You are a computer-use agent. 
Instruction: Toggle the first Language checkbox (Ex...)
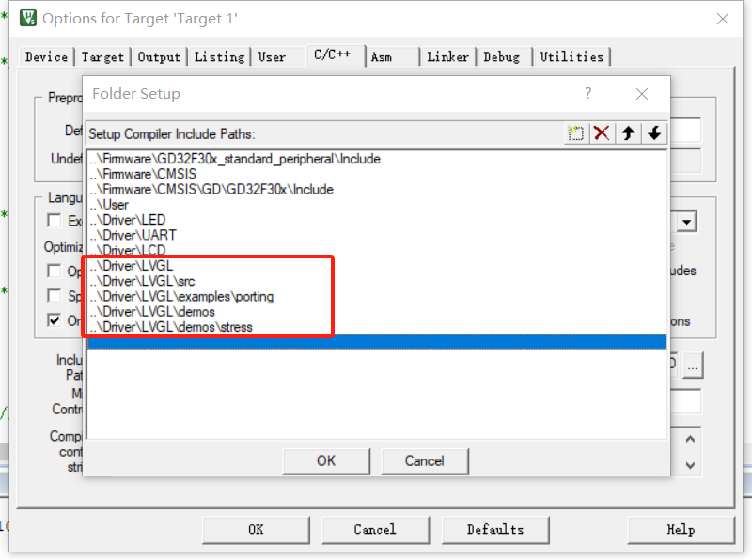(55, 220)
